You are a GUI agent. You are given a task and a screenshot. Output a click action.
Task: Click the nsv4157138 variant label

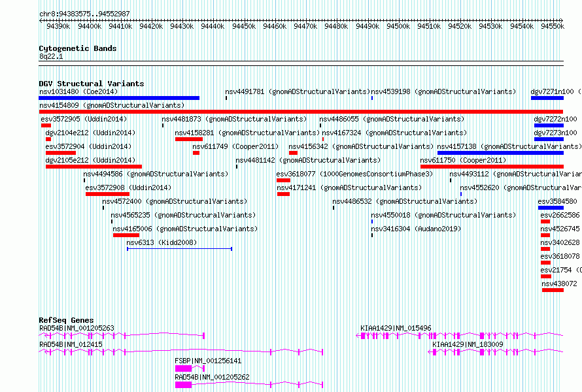click(509, 146)
